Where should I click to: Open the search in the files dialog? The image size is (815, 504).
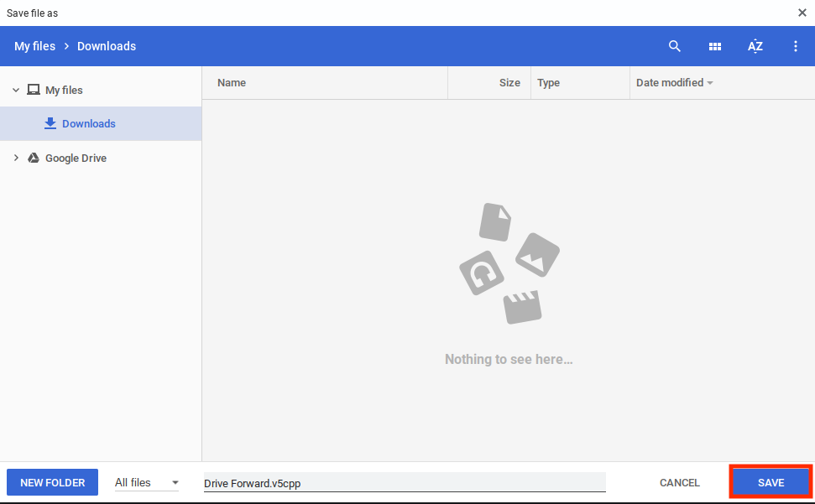pyautogui.click(x=674, y=46)
